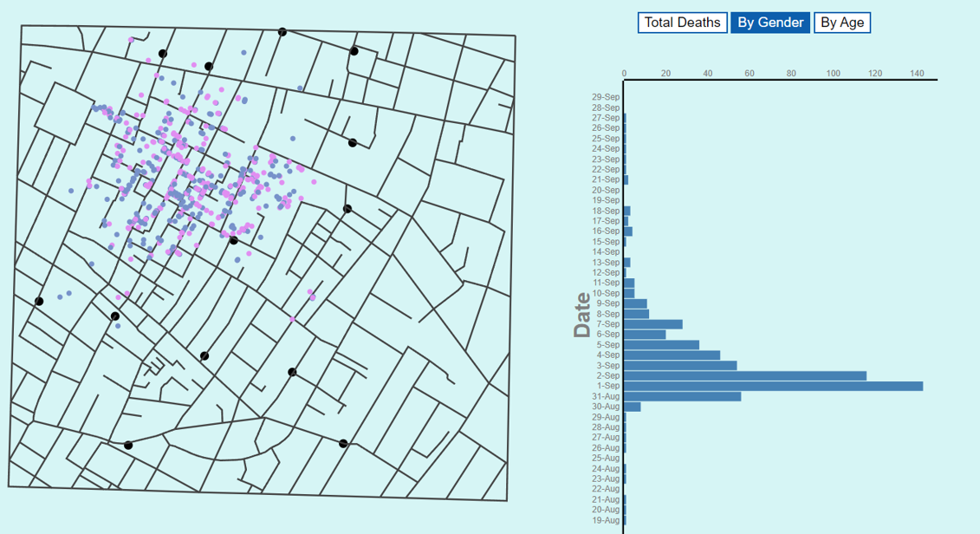
Task: Select the 2-Sep bar in the chart
Action: 745,375
